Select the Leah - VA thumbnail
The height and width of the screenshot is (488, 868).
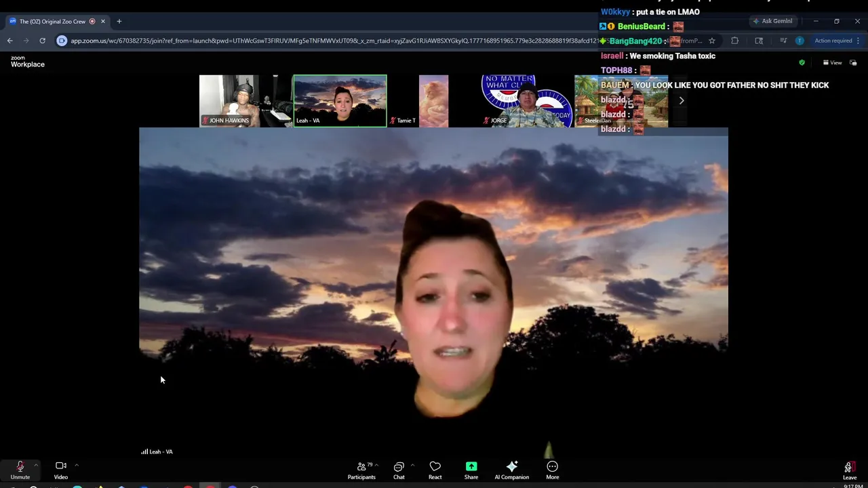tap(340, 101)
